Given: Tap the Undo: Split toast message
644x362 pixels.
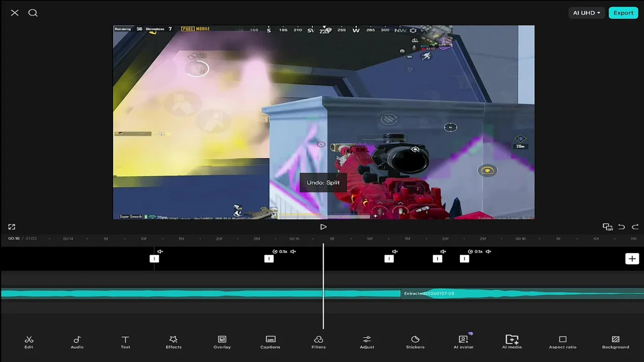Looking at the screenshot, I should (x=323, y=183).
